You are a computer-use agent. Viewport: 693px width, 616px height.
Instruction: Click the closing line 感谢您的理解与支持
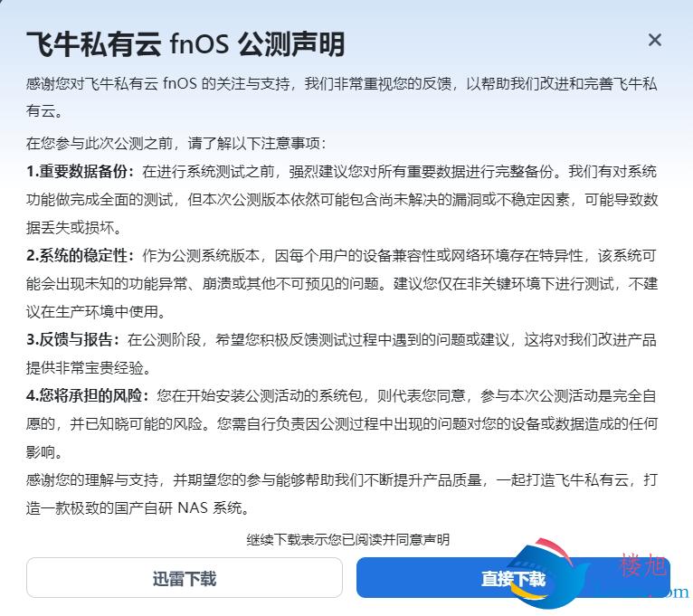click(92, 480)
